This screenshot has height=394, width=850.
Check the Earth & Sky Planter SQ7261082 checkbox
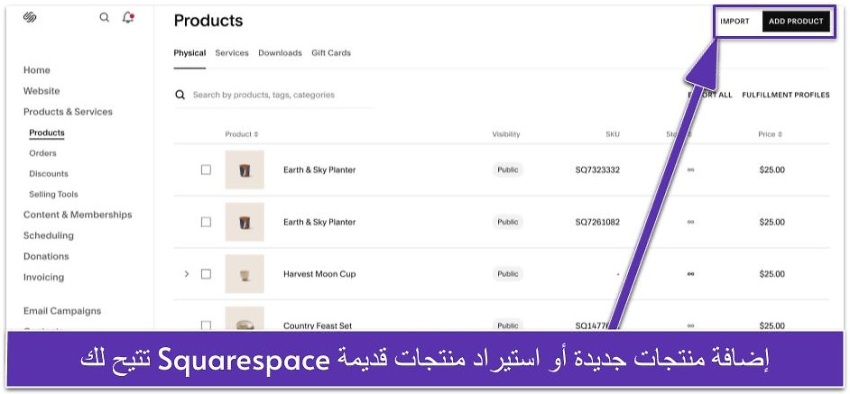click(x=206, y=222)
